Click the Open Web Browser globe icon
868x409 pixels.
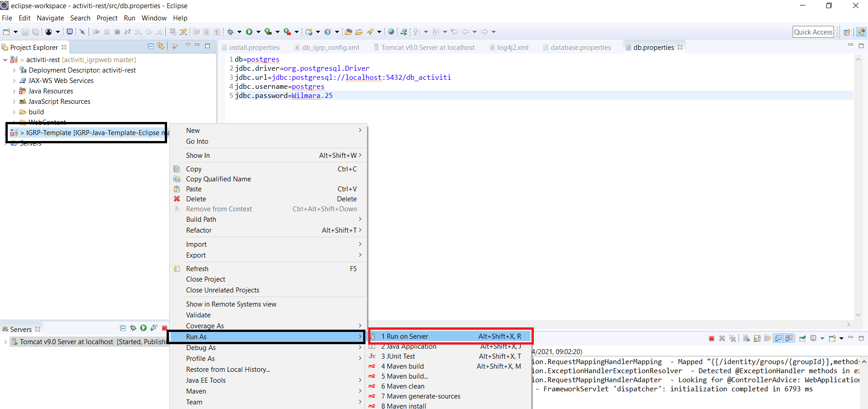click(x=391, y=32)
